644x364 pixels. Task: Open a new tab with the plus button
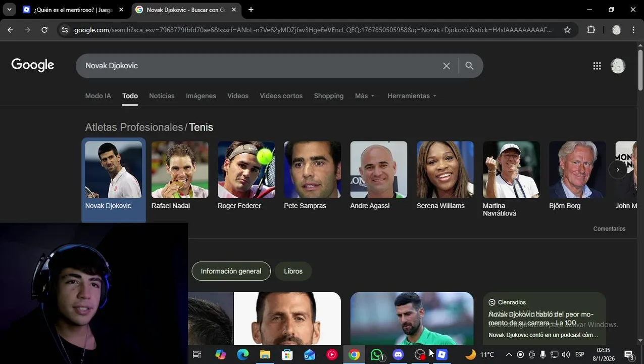pyautogui.click(x=251, y=10)
